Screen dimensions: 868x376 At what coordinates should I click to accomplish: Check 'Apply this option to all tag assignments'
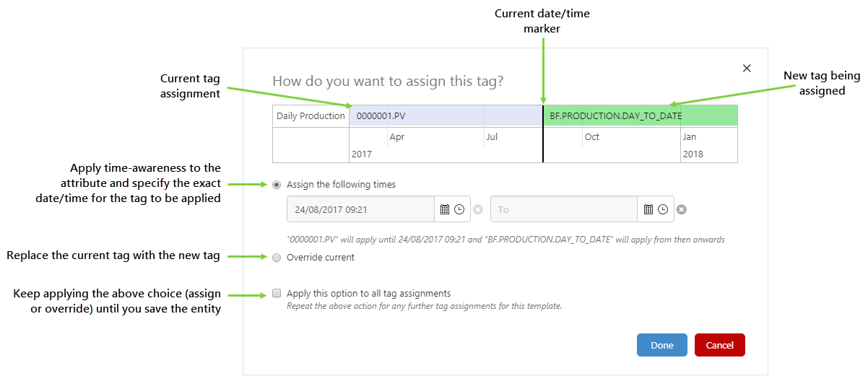(x=277, y=294)
